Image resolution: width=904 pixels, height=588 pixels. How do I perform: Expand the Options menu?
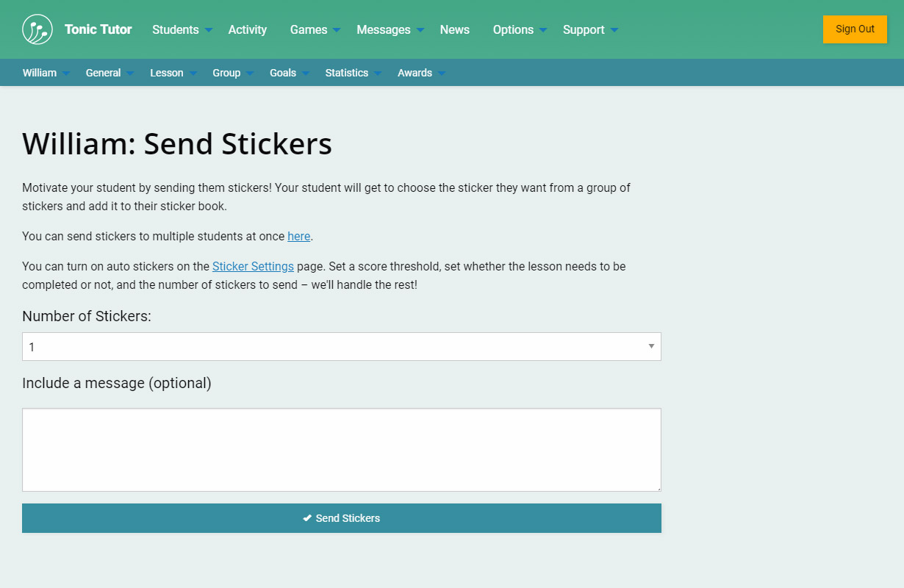(x=520, y=30)
